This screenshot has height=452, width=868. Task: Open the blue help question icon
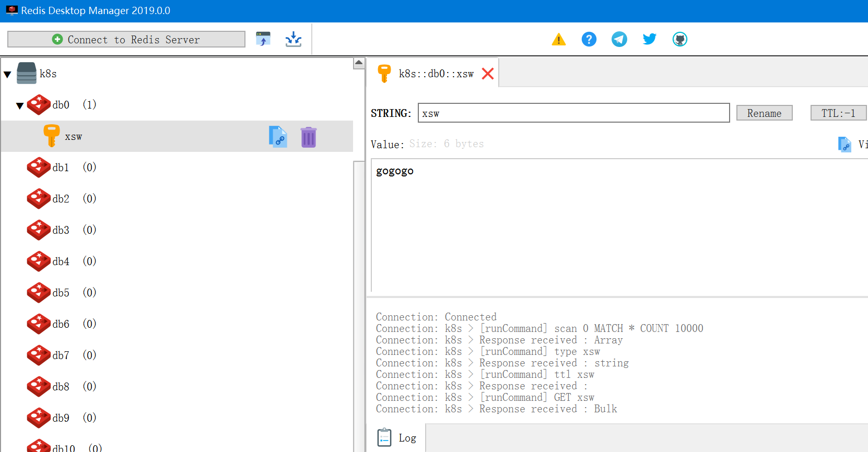589,39
